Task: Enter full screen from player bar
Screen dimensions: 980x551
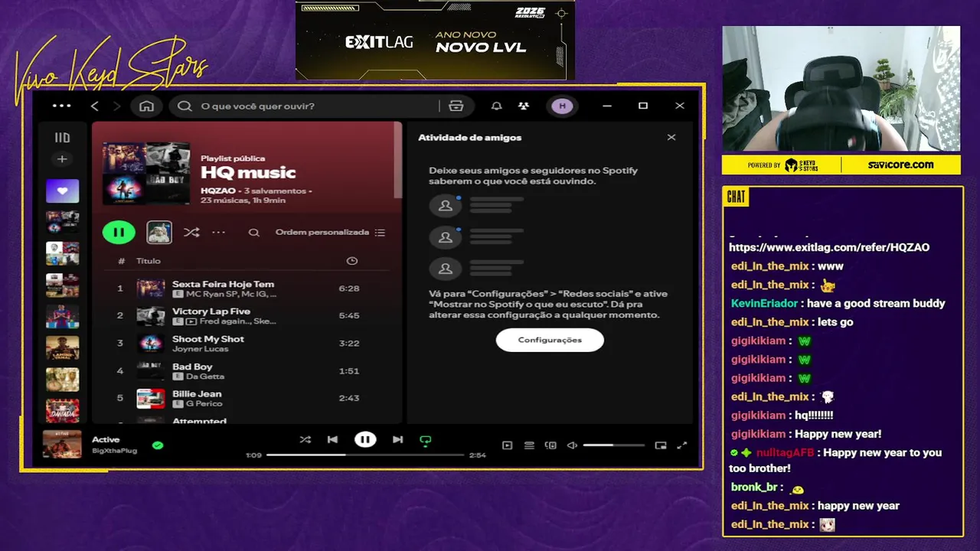Action: coord(682,445)
